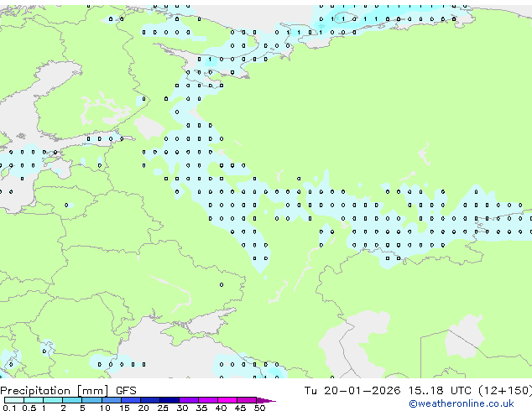Image resolution: width=532 pixels, height=411 pixels.
Task: Select the 0.5–1 mm legend color swatch
Action: tap(34, 400)
